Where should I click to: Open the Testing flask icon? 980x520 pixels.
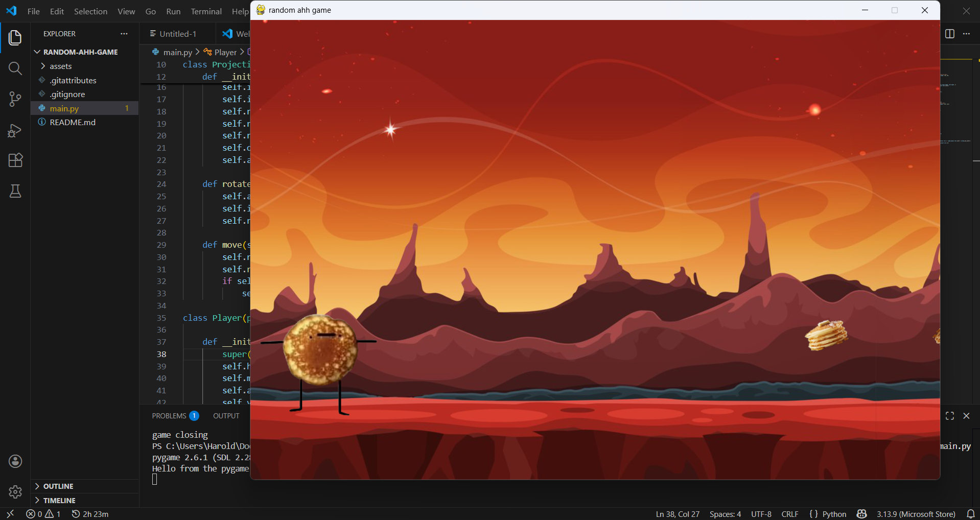(x=15, y=191)
